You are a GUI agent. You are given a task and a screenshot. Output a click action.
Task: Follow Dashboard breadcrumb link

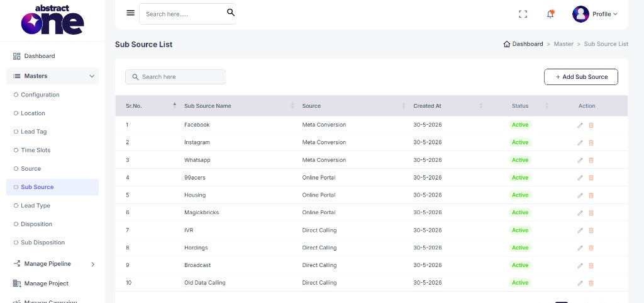528,44
